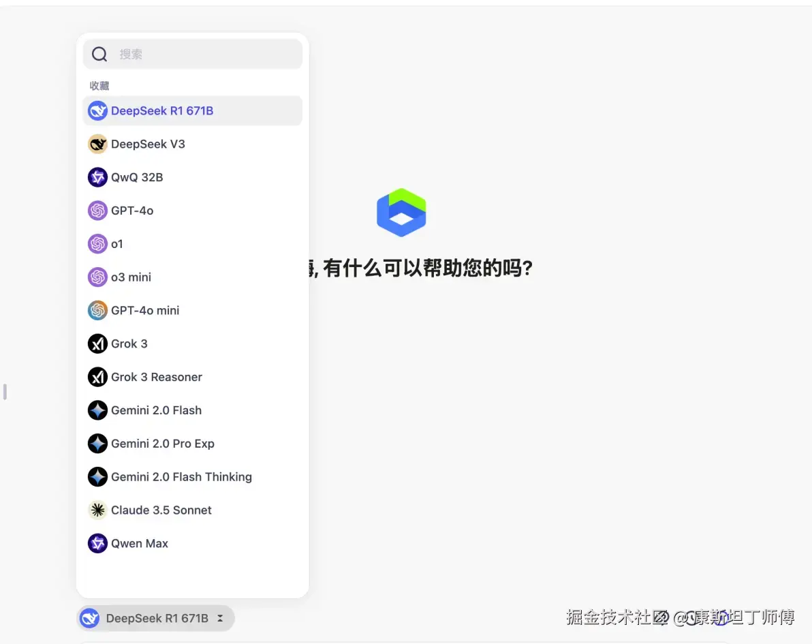812x644 pixels.
Task: Select Gemini 2.0 Flash Thinking label
Action: pyautogui.click(x=181, y=476)
